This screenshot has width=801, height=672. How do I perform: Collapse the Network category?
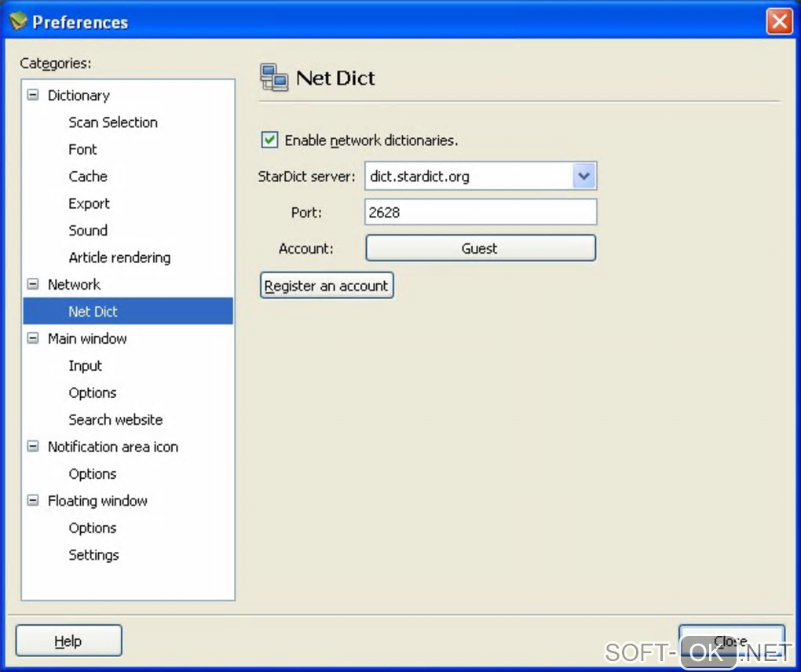[x=33, y=284]
